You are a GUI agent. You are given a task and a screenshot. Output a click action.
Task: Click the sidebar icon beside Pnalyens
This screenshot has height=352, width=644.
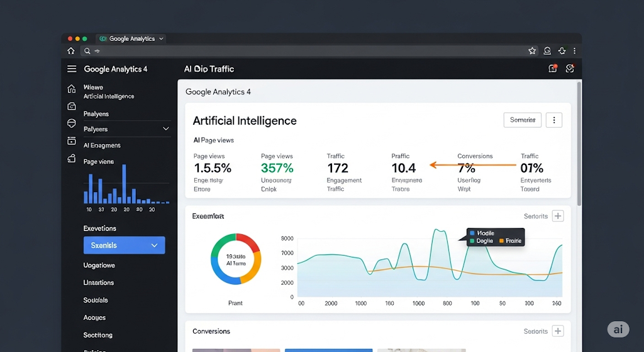click(x=72, y=106)
